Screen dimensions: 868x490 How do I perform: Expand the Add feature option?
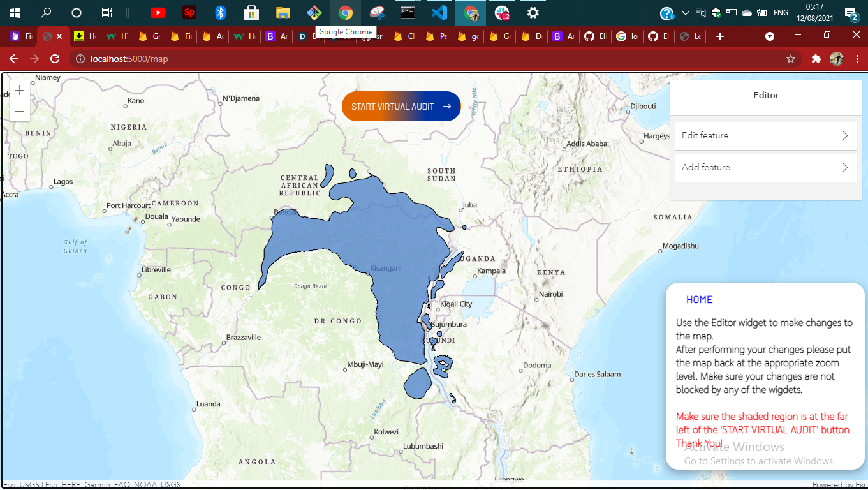click(x=765, y=167)
